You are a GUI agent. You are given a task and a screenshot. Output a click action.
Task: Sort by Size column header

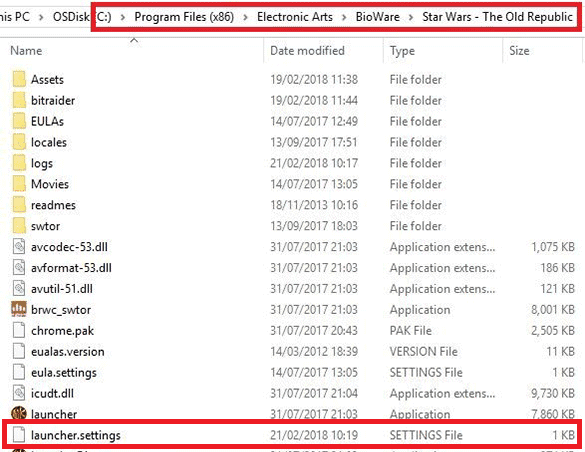519,51
